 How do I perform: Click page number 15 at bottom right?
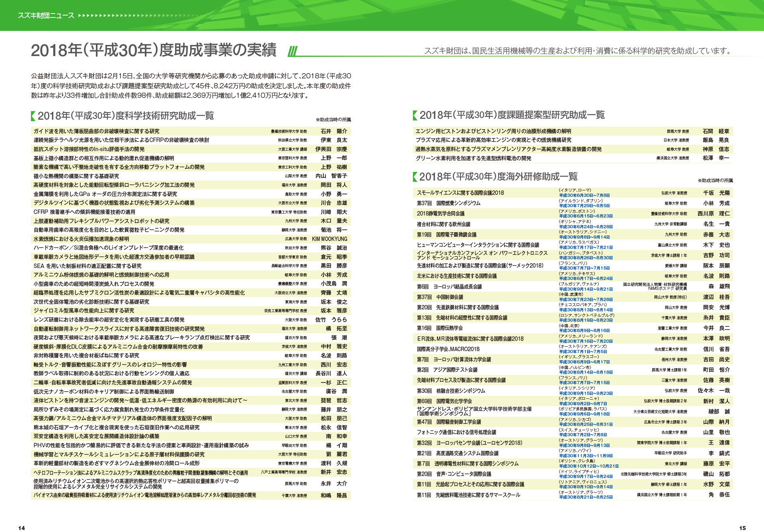coord(742,528)
